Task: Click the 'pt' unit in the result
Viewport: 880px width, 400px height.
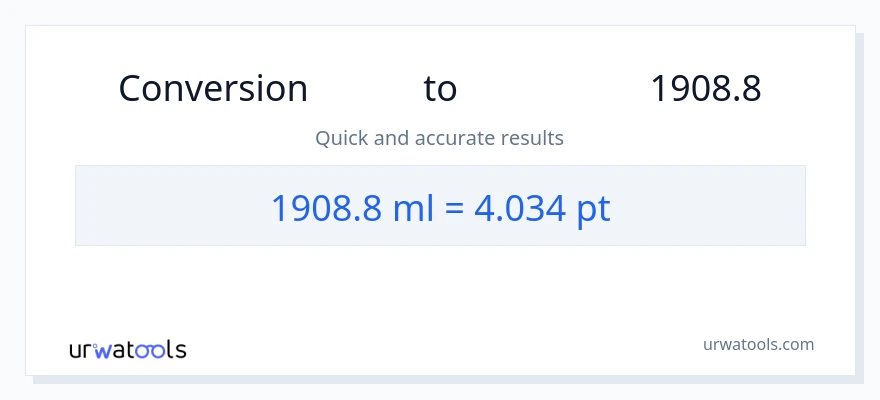Action: pyautogui.click(x=592, y=207)
